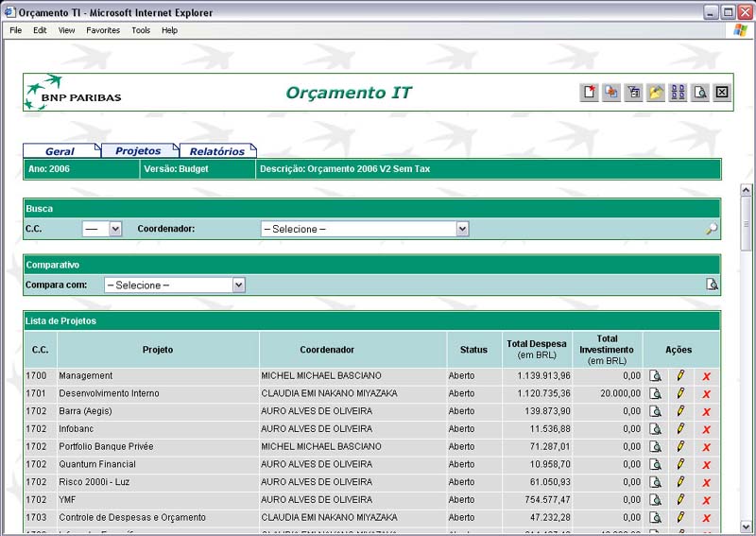Switch to the Projetos tab
This screenshot has height=536, width=756.
coord(138,150)
